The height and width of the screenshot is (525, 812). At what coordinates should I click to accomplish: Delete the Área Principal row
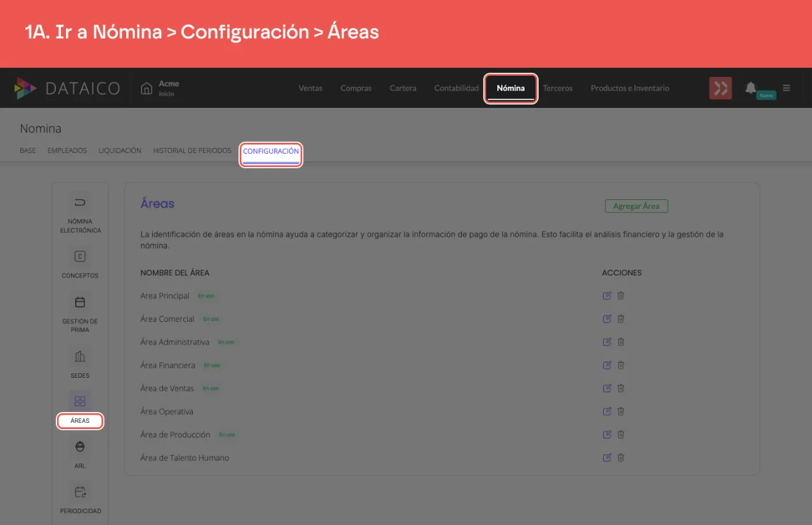click(x=621, y=296)
